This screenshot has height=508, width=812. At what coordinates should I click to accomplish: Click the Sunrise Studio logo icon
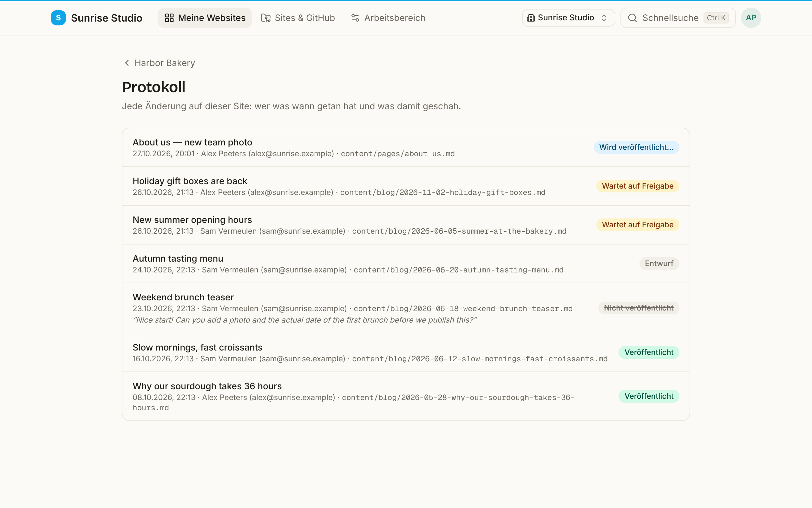58,18
